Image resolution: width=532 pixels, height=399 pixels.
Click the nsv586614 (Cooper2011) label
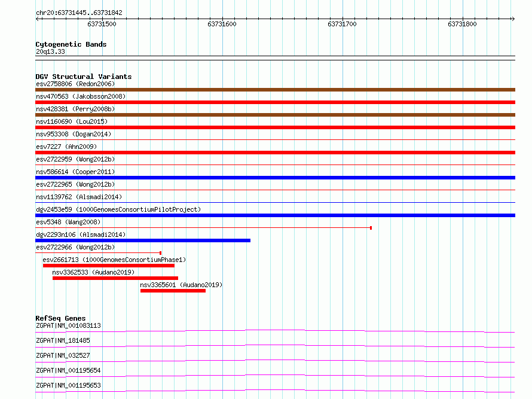coord(75,172)
